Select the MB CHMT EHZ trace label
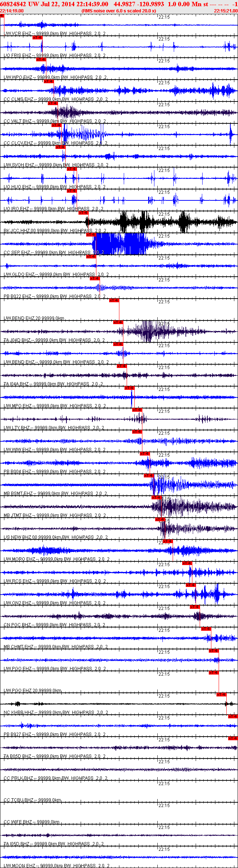Screen dimensions: 238x868 (x=56, y=647)
